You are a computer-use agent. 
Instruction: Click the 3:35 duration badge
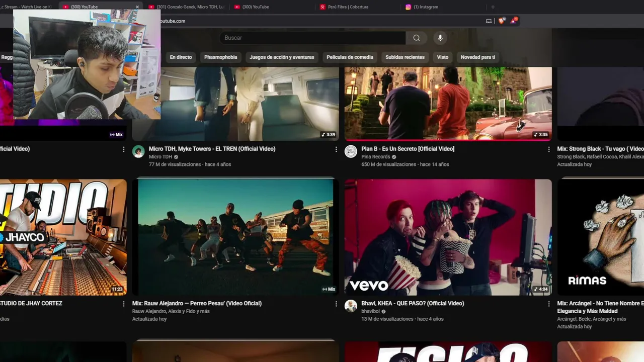(541, 135)
